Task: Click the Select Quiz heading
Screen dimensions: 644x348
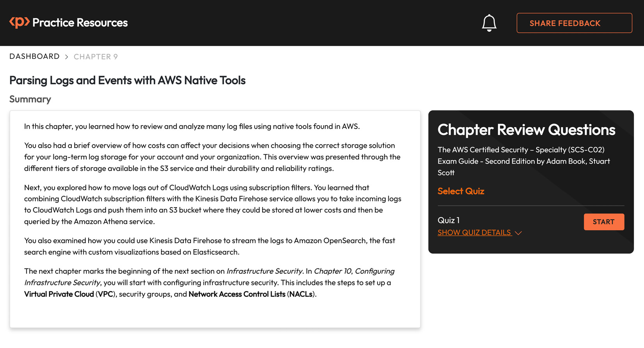Action: (x=461, y=191)
